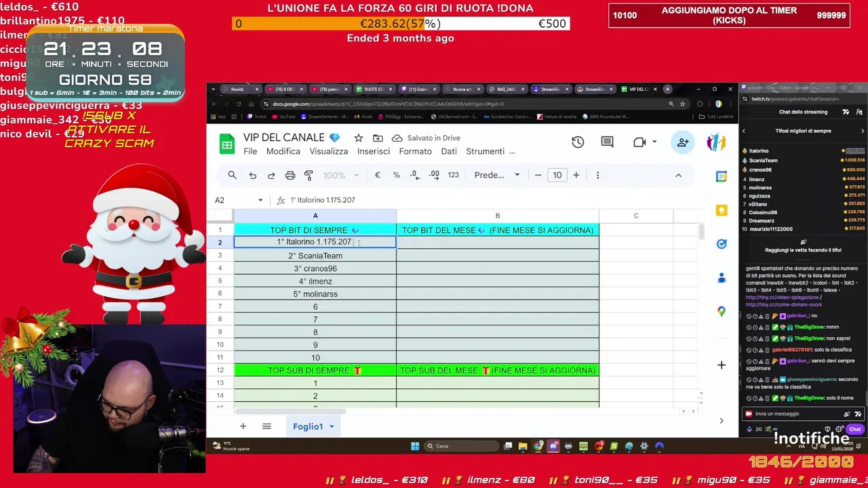
Task: Expand the arrow next to Meet camera
Action: click(654, 142)
